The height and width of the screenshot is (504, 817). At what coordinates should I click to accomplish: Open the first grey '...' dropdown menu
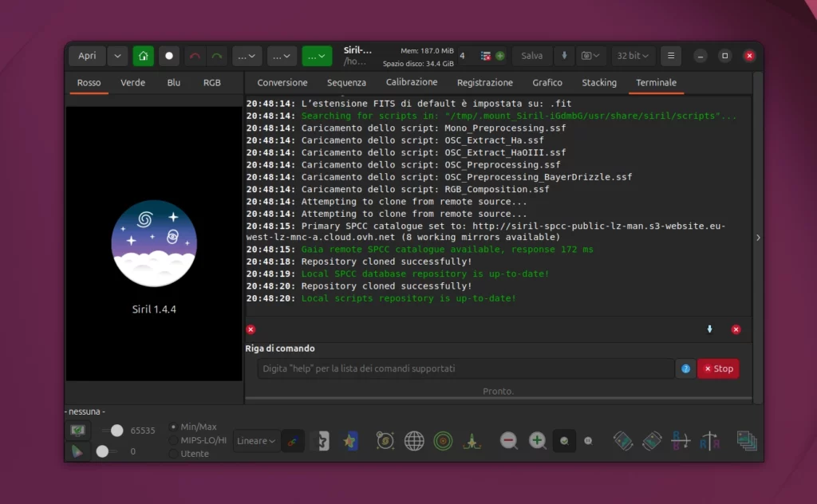click(247, 56)
